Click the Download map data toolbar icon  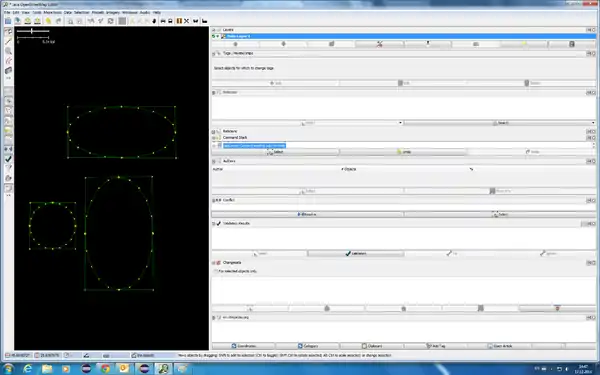pos(28,21)
